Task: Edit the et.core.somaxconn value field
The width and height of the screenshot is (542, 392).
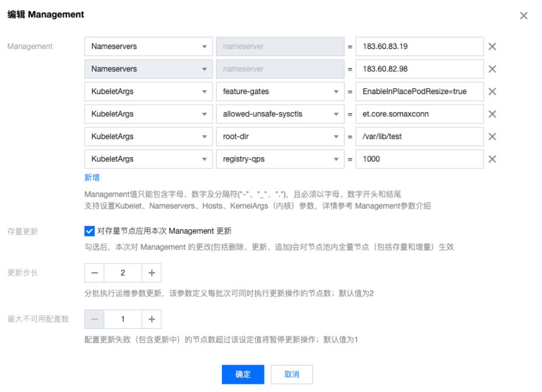Action: click(x=419, y=114)
